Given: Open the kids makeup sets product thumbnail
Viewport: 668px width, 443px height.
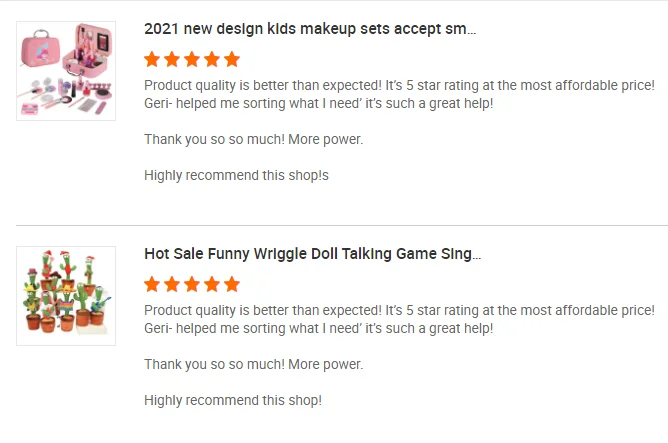Looking at the screenshot, I should (66, 71).
